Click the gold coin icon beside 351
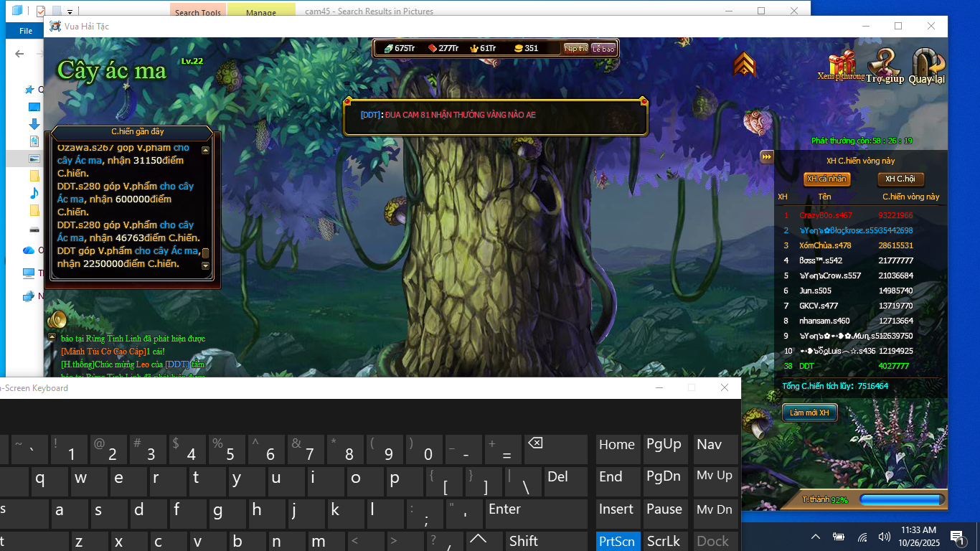 518,48
